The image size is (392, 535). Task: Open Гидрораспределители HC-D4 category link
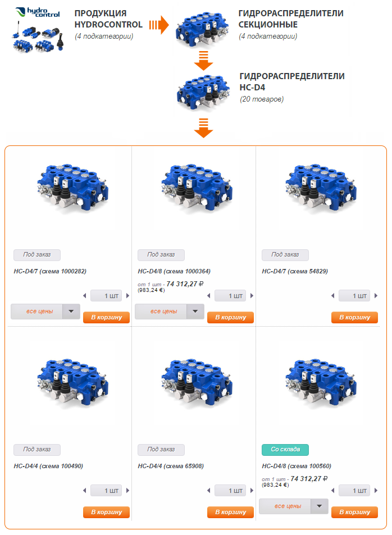[x=292, y=81]
